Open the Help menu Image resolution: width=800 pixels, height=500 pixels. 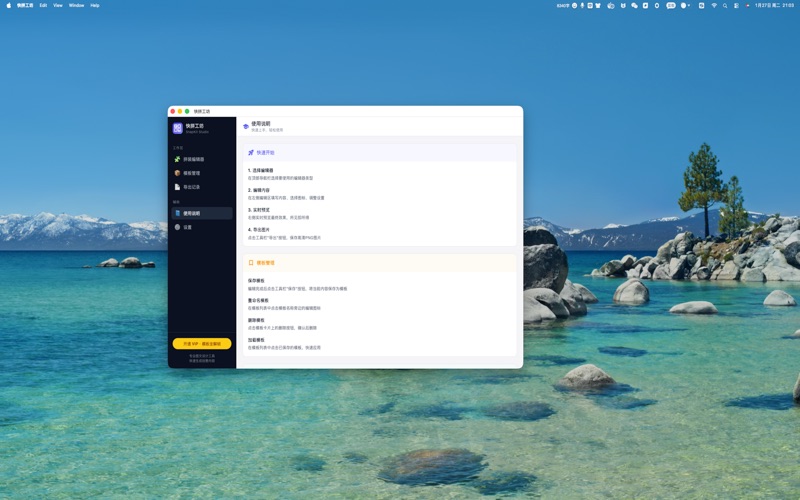pos(95,5)
